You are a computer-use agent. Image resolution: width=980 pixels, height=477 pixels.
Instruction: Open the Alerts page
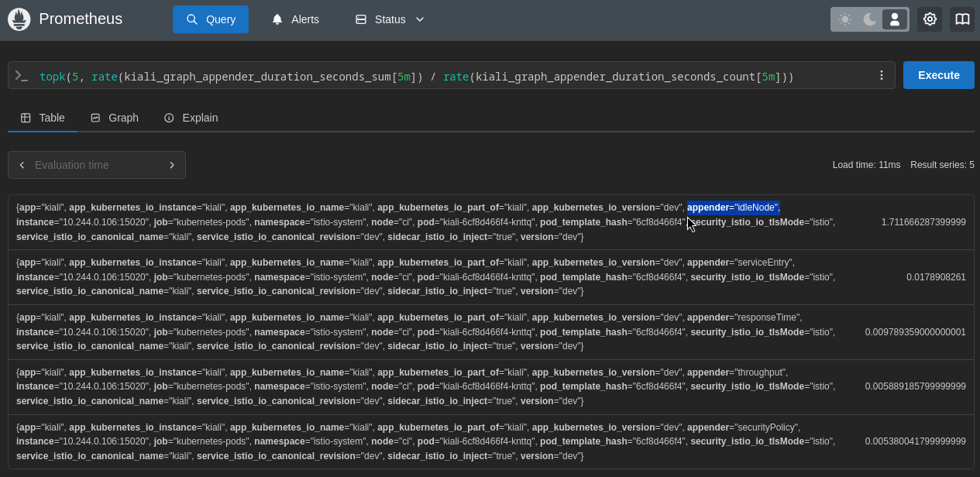click(x=295, y=19)
